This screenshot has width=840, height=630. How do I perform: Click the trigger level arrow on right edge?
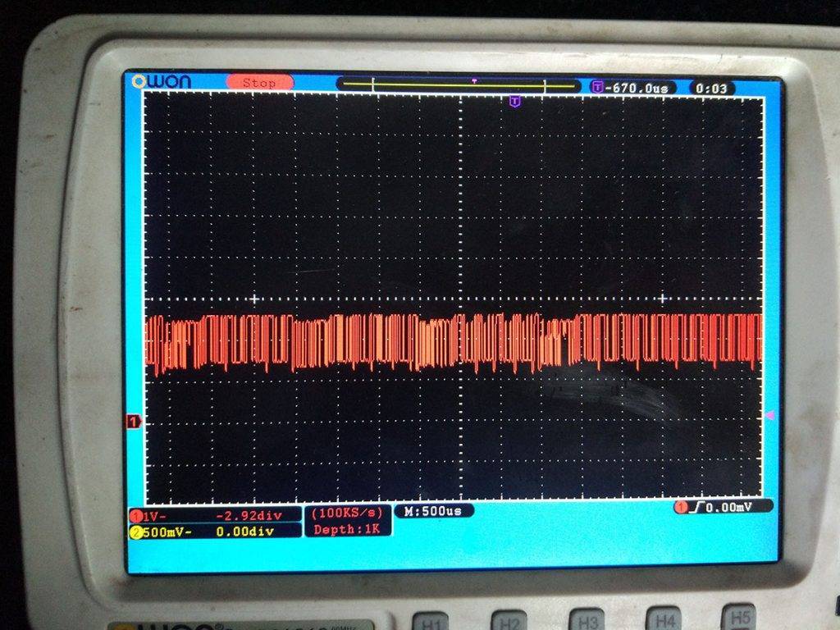point(769,416)
